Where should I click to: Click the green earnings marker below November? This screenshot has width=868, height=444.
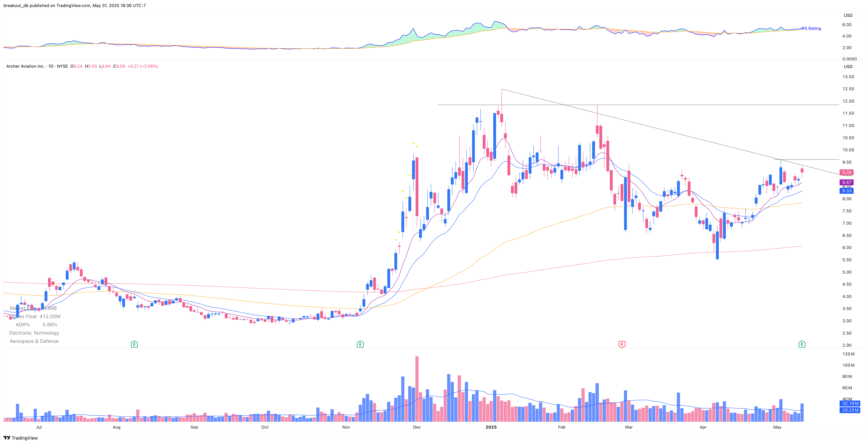pyautogui.click(x=360, y=344)
